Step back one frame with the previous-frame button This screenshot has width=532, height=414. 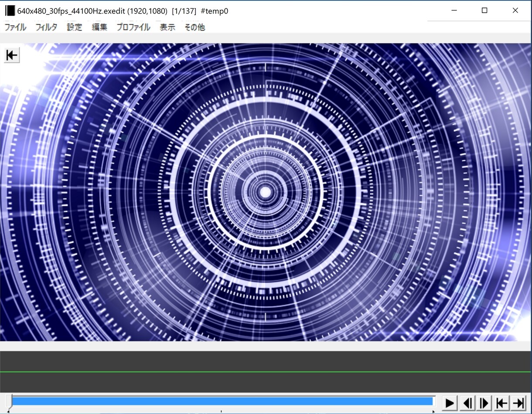[467, 403]
